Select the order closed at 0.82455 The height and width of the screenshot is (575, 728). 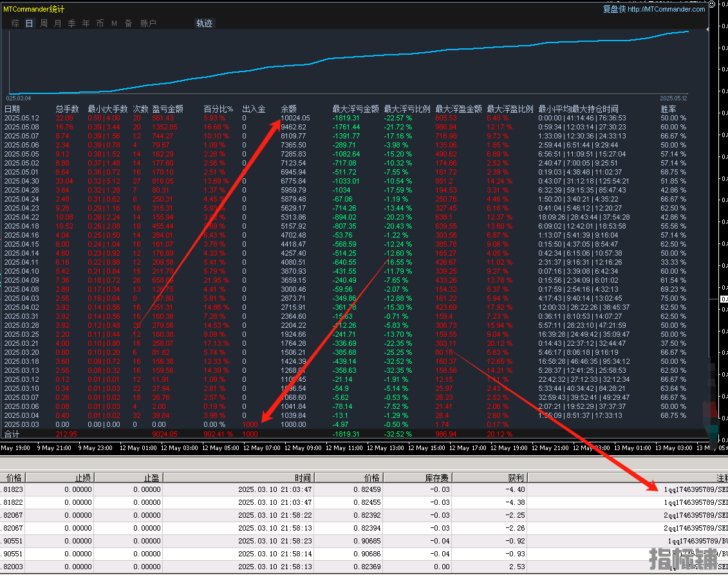tap(364, 502)
